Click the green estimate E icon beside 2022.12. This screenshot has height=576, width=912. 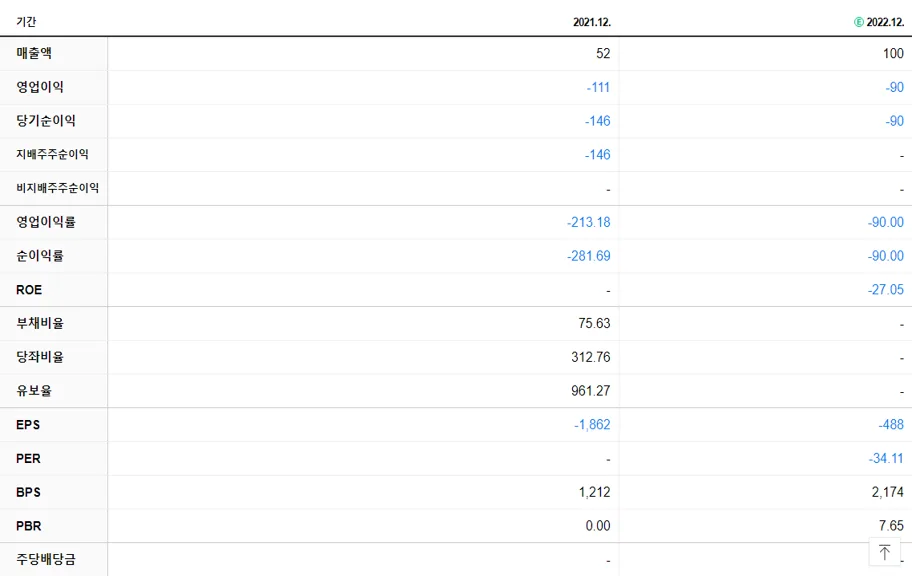coord(858,22)
